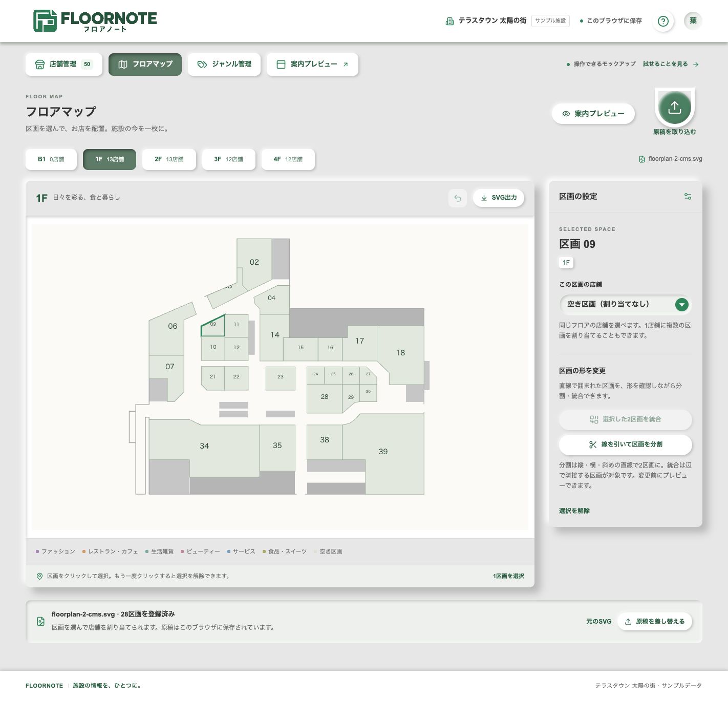Click the FLOORNOTE logo icon
Viewport: 728px width, 701px height.
(x=45, y=20)
